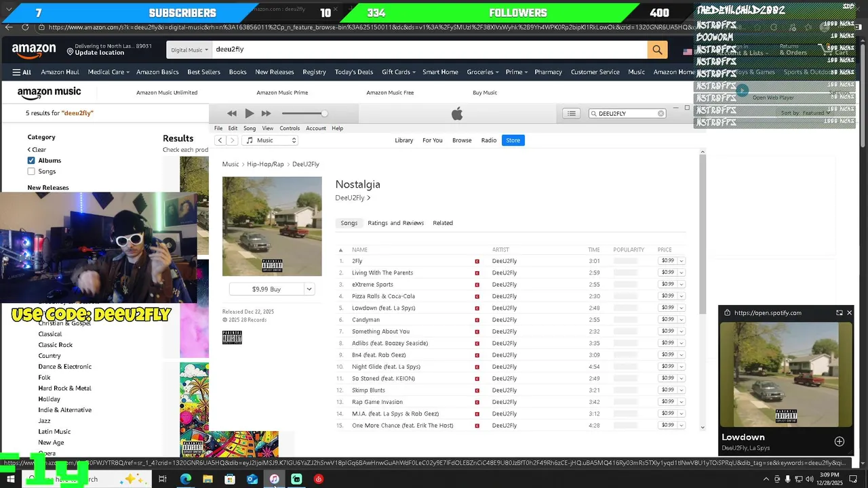Open the iTunes Controls menu
The image size is (868, 488).
click(x=290, y=128)
